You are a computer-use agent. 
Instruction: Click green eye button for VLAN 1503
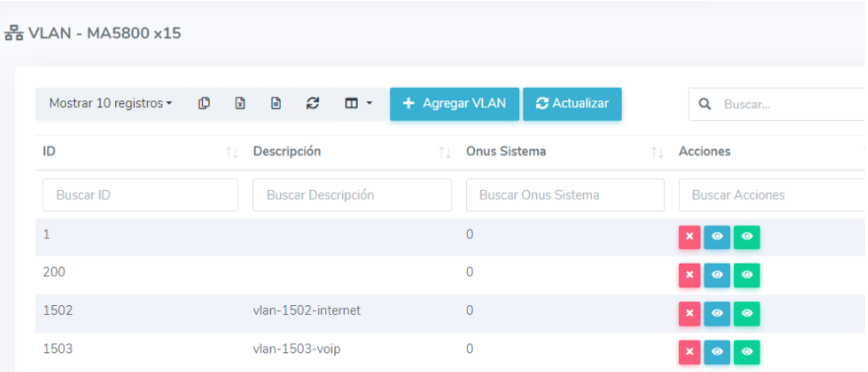coord(747,352)
